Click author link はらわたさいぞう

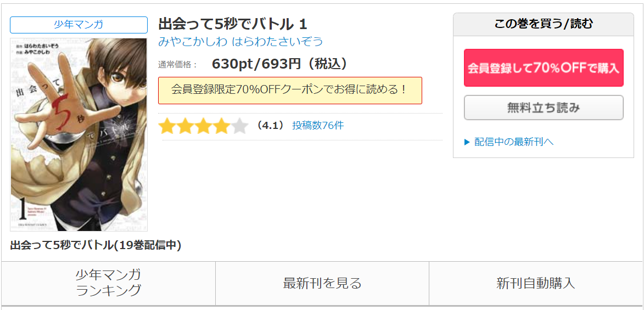[x=278, y=42]
